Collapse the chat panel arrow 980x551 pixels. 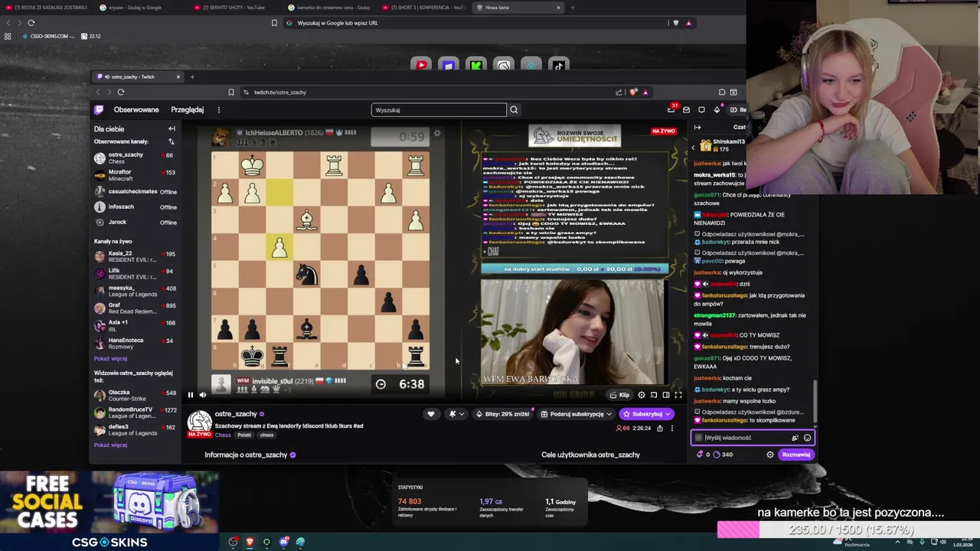coord(697,127)
